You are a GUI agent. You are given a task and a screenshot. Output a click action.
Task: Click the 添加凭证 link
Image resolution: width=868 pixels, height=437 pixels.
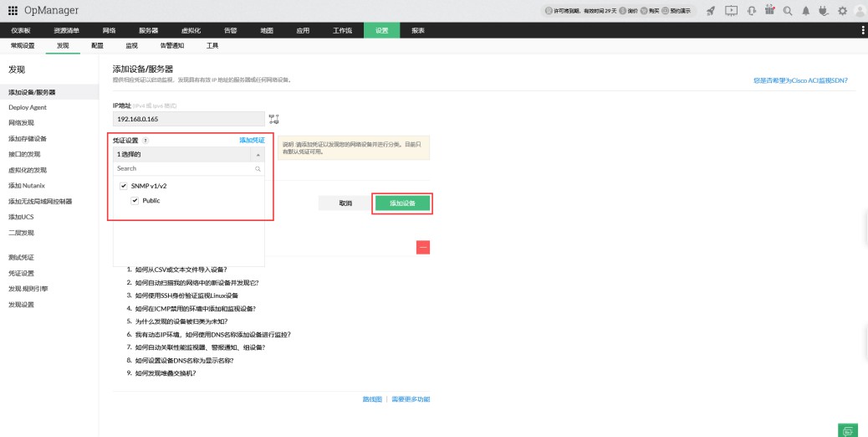coord(252,140)
